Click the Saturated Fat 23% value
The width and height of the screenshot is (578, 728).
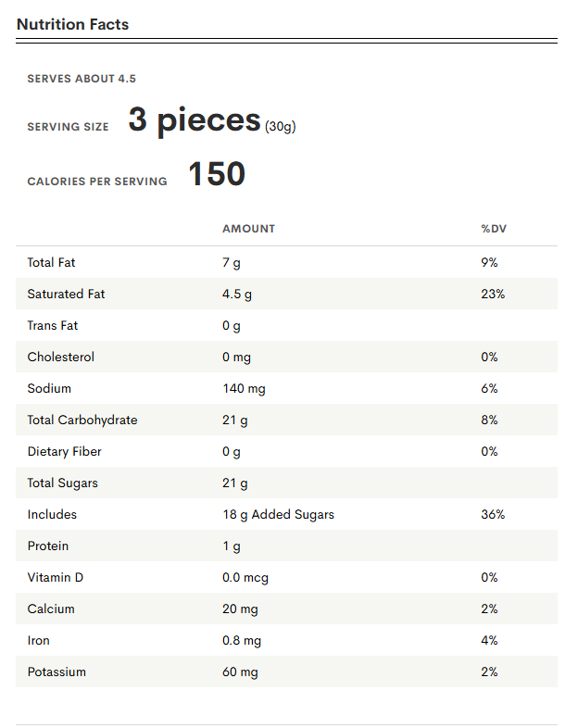(493, 295)
